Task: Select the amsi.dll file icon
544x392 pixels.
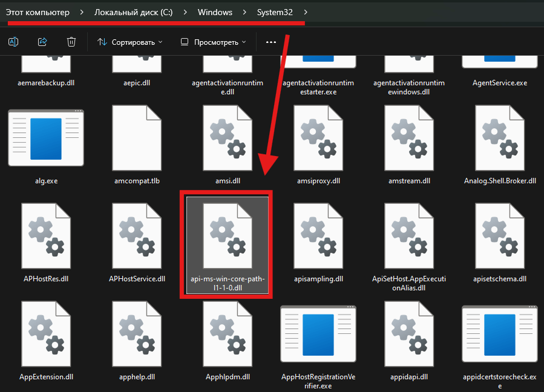Action: [x=228, y=138]
